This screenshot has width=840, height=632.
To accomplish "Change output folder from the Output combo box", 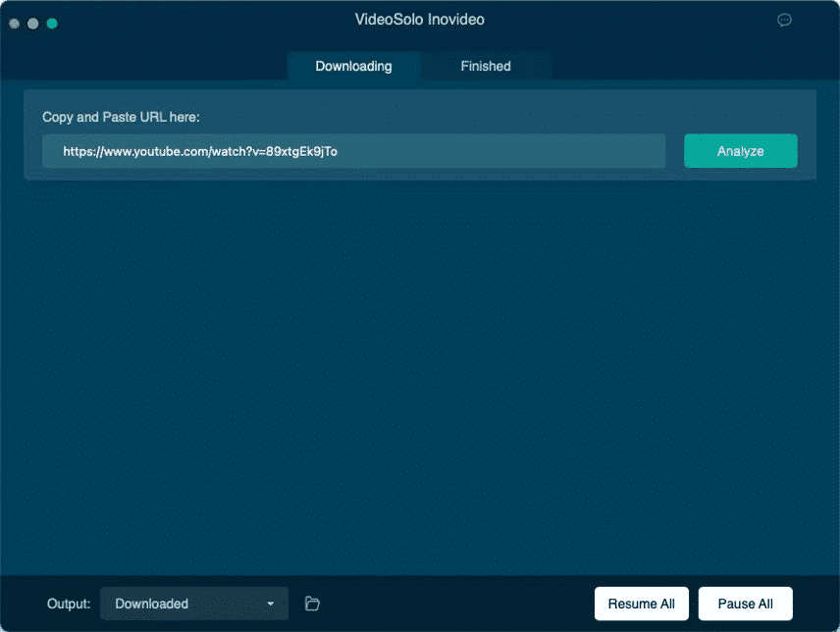I will [x=193, y=604].
